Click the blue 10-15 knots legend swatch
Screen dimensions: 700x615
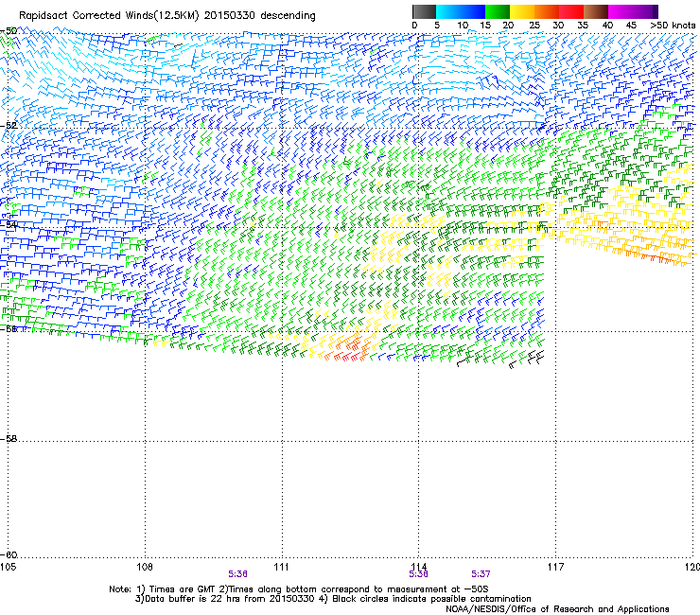(x=473, y=11)
